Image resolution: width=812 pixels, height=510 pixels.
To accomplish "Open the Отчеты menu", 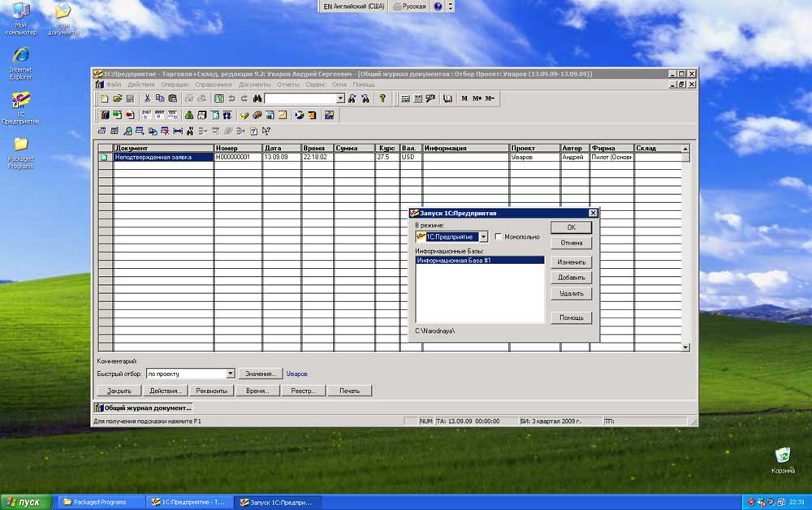I will 287,84.
